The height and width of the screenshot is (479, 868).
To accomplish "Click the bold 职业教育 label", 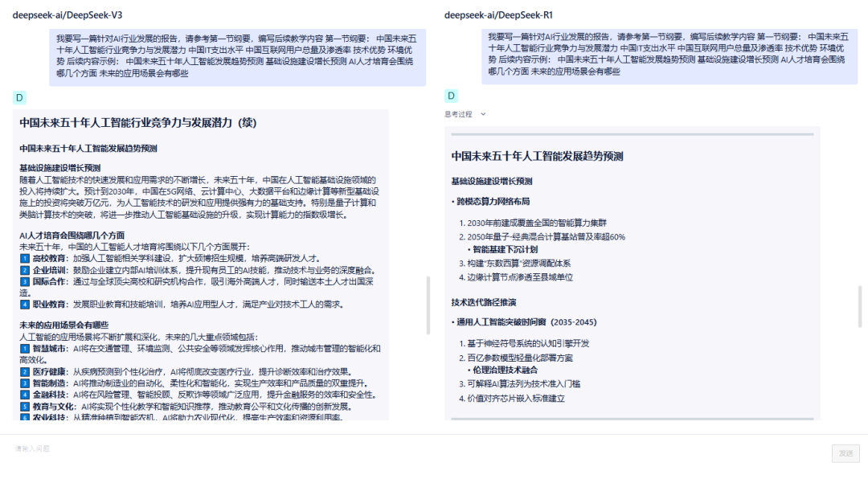I will (49, 305).
